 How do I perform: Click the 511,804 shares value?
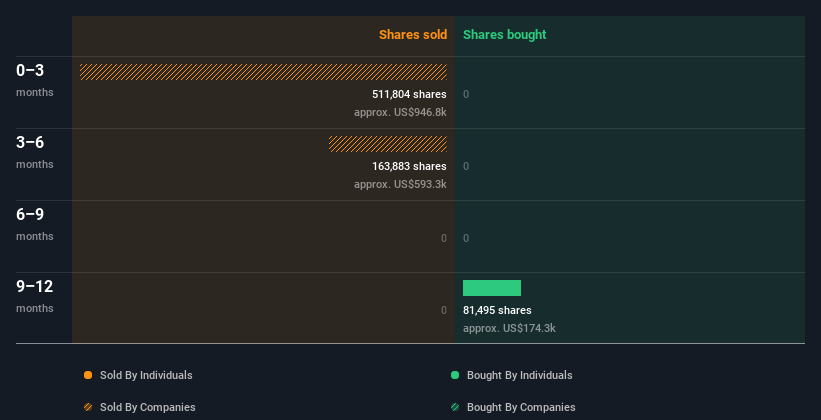tap(409, 94)
